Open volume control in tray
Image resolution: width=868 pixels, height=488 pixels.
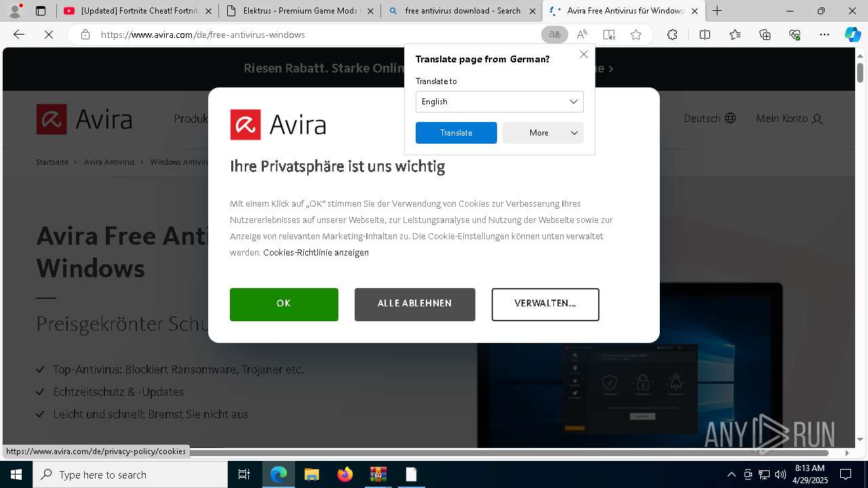pos(780,474)
